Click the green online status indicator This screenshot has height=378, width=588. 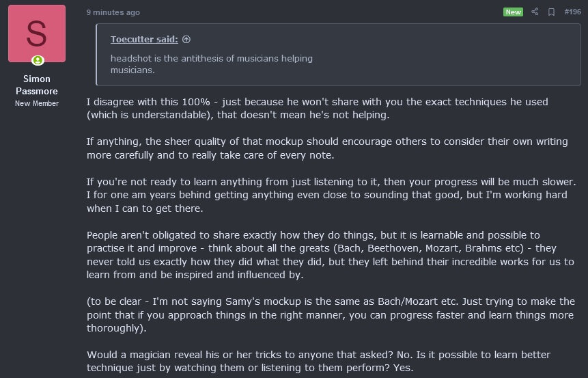(38, 61)
